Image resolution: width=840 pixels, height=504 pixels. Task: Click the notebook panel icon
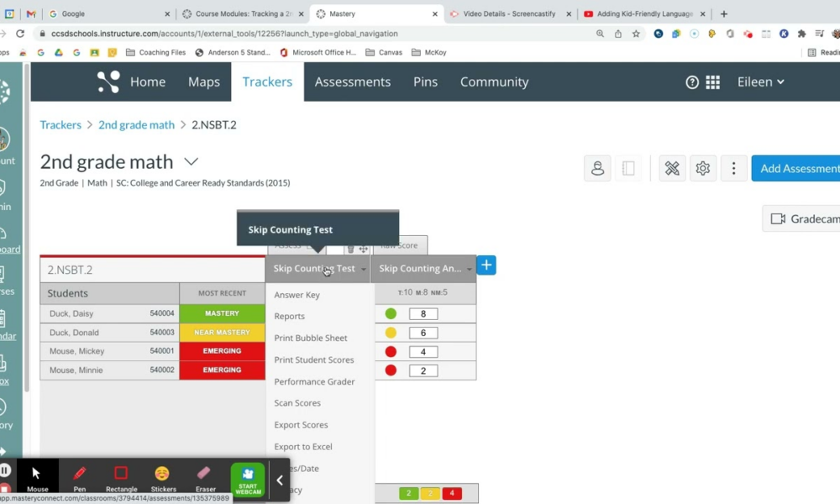[x=628, y=168]
